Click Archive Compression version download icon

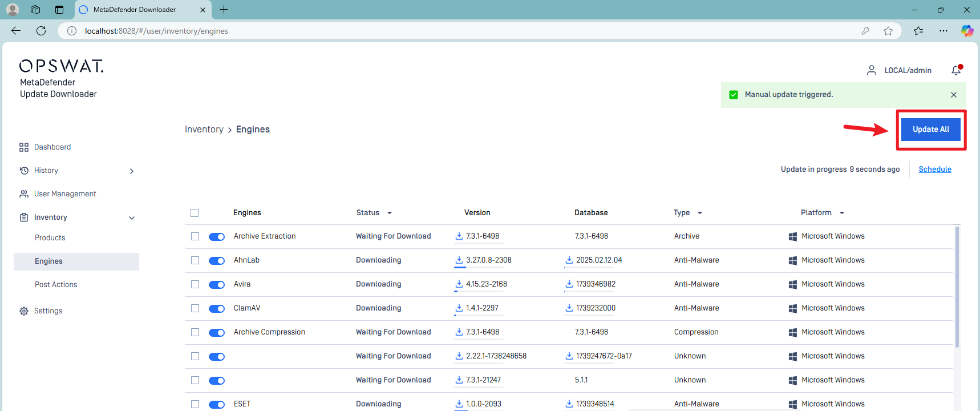pos(459,332)
